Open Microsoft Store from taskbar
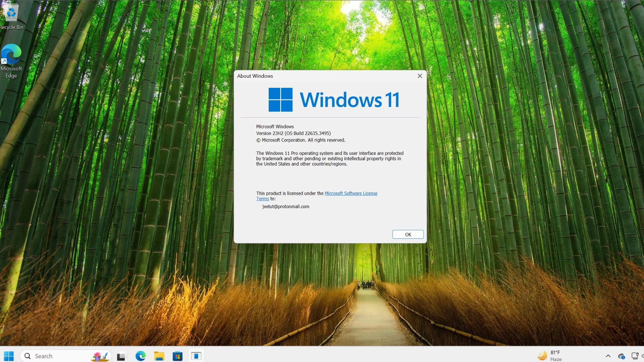Viewport: 644px width, 362px height. [x=177, y=356]
